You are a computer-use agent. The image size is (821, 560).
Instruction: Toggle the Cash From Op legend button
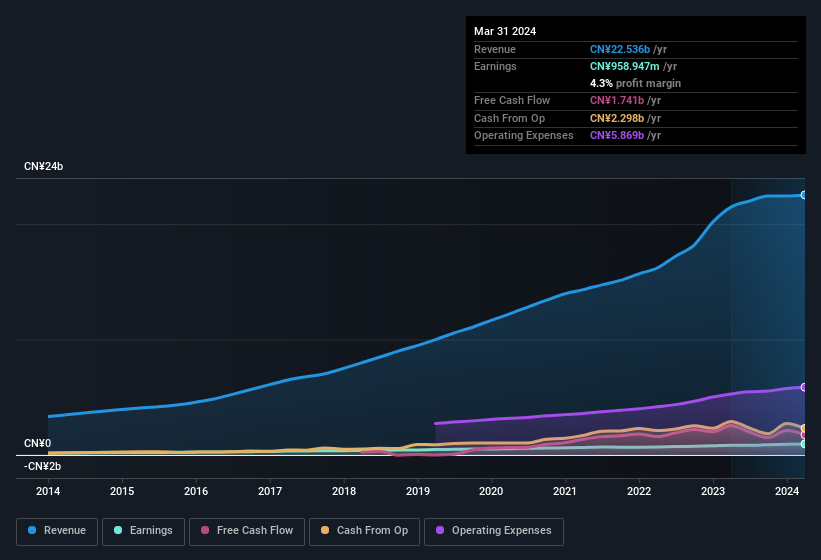(x=364, y=531)
